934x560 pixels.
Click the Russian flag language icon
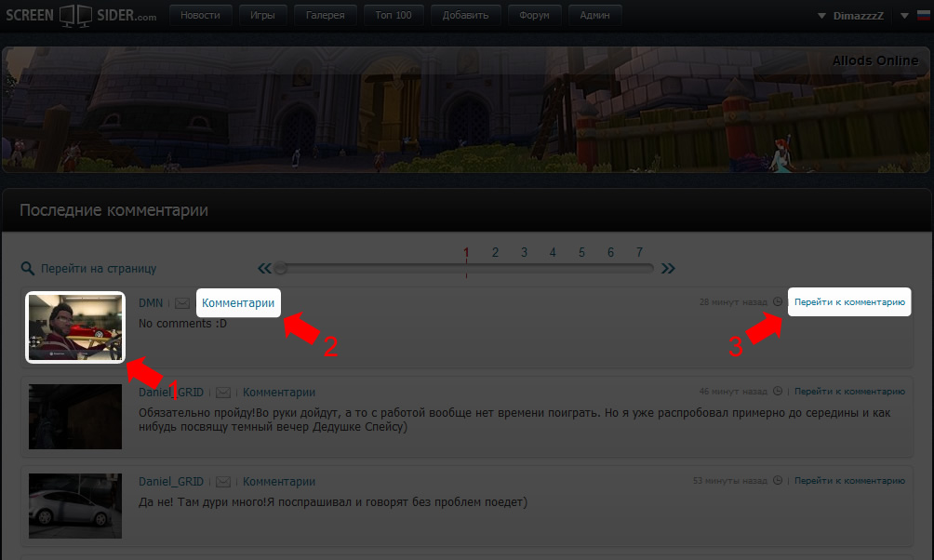pyautogui.click(x=923, y=16)
